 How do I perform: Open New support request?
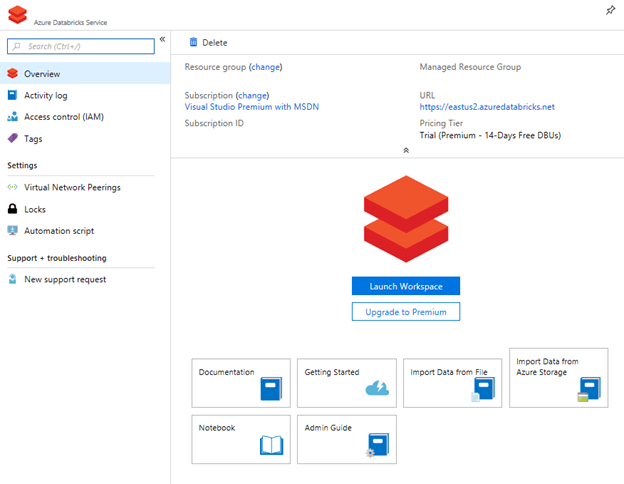click(x=64, y=280)
